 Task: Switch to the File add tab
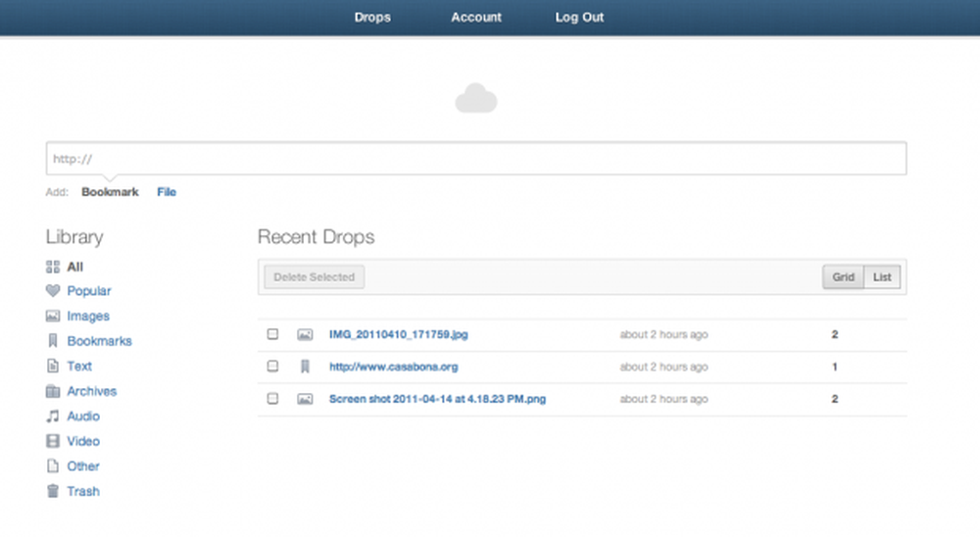[x=167, y=192]
